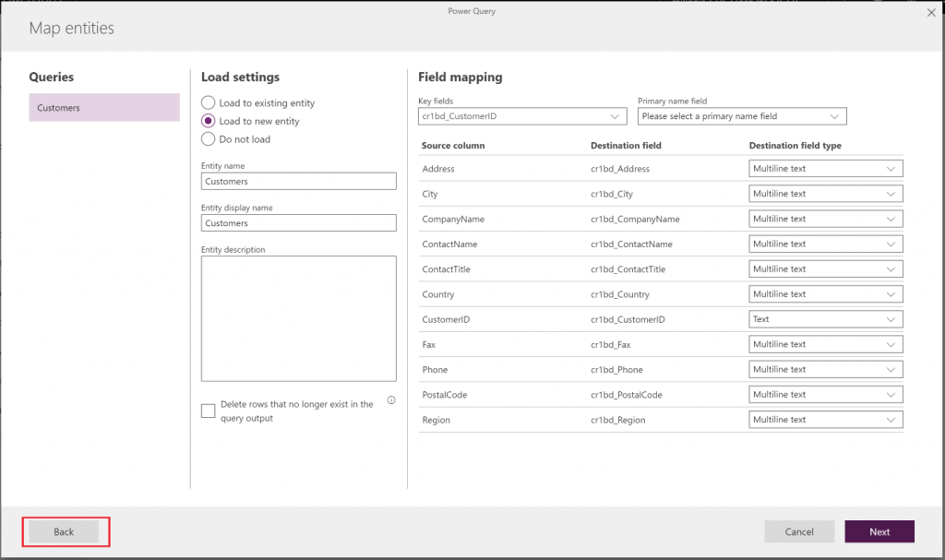Click the cr1bd_Phone destination field
The width and height of the screenshot is (945, 560).
616,370
